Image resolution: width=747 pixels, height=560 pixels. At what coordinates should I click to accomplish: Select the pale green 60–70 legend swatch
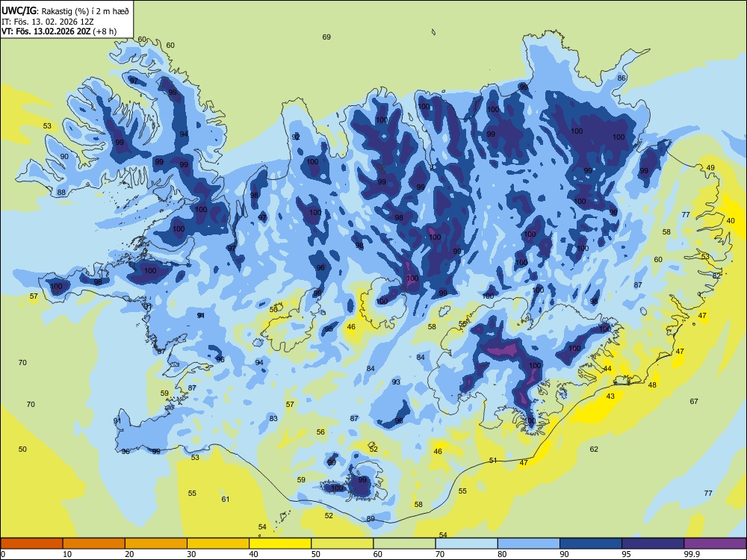pos(404,544)
